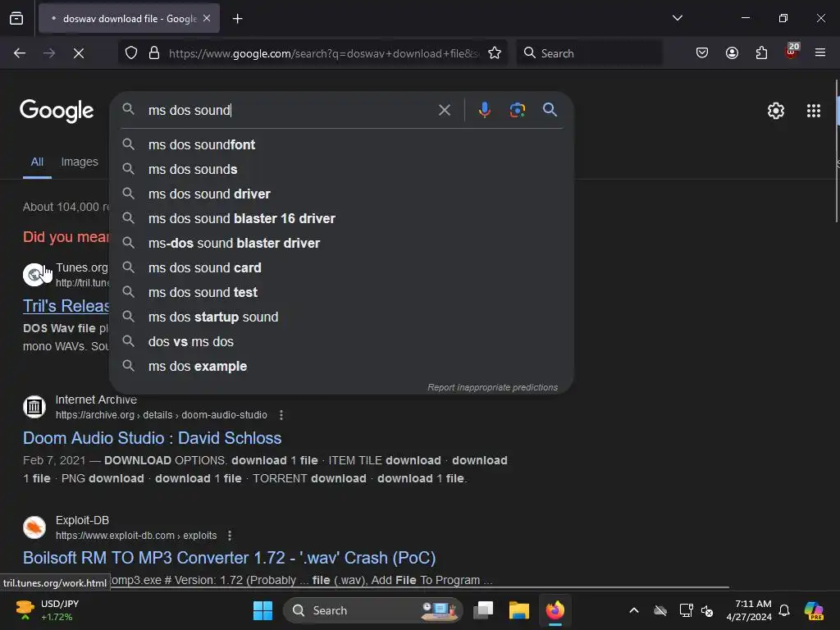Go back one page with back arrow
The image size is (840, 630).
(20, 53)
